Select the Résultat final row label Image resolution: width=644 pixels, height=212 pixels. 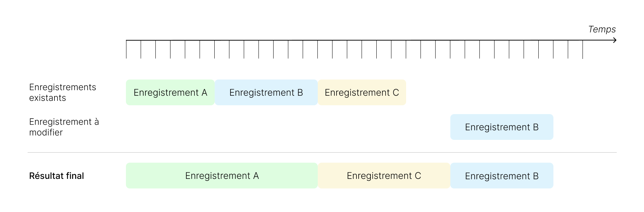click(x=56, y=176)
